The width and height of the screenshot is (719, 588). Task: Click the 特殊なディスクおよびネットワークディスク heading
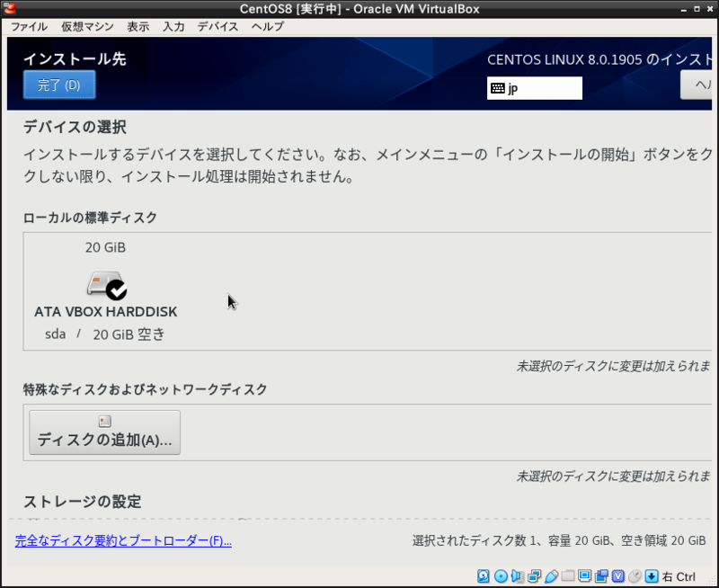pyautogui.click(x=146, y=389)
